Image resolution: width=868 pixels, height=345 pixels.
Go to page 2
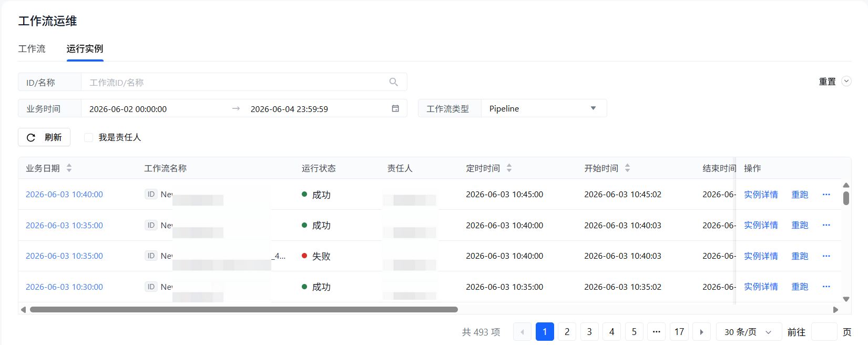pos(567,332)
